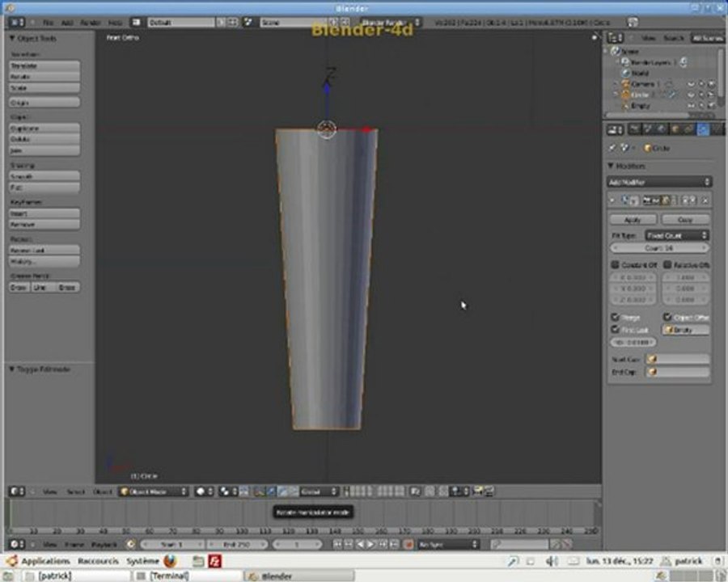The image size is (728, 582).
Task: Click the Repeat Last button
Action: 44,250
